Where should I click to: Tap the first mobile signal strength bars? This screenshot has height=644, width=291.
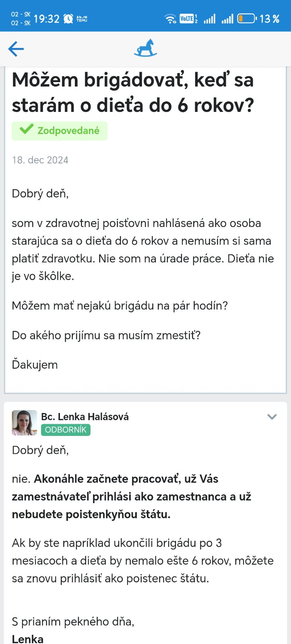209,19
